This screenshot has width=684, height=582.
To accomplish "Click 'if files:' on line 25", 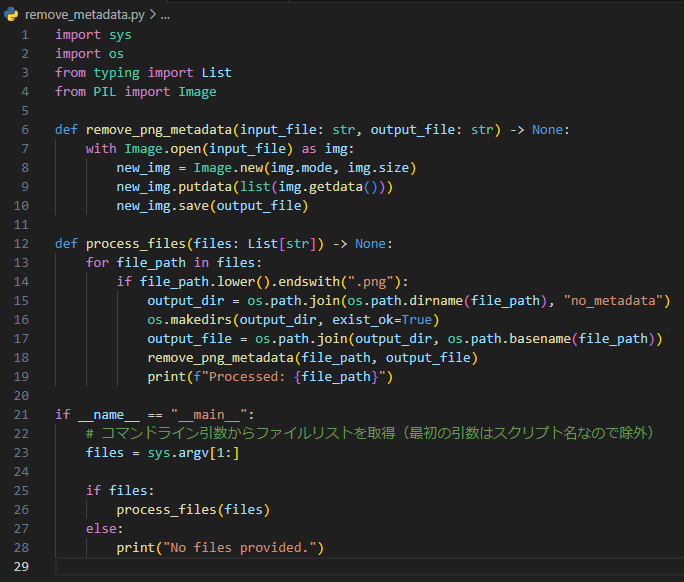I will click(x=120, y=491).
